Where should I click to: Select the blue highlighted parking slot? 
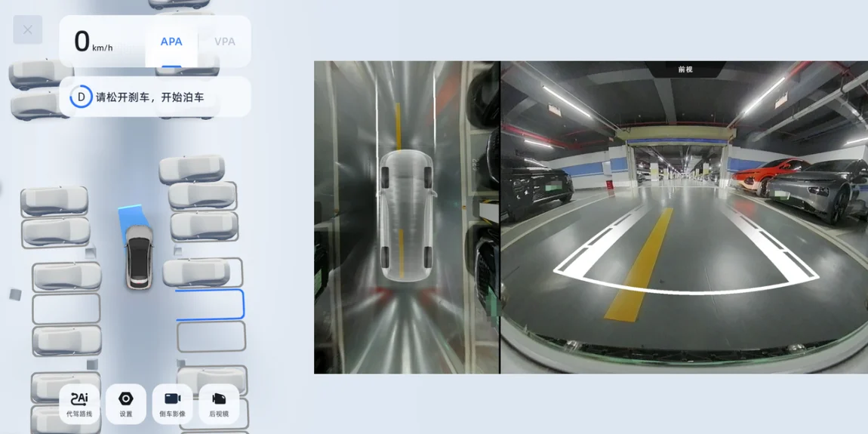pyautogui.click(x=210, y=304)
